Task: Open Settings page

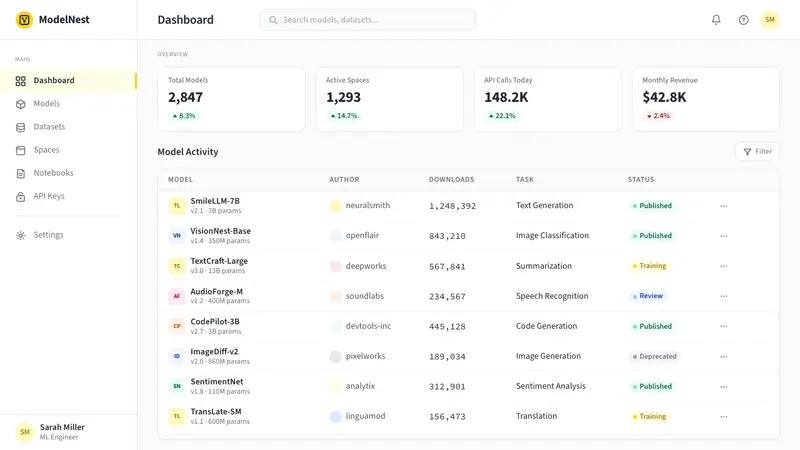Action: tap(68, 235)
